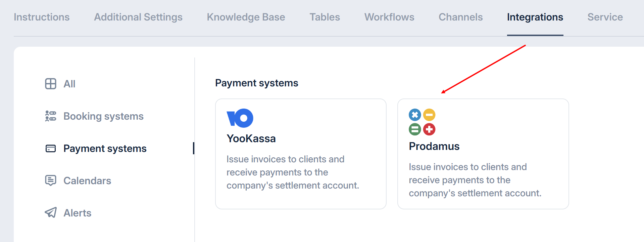Screen dimensions: 644x242
Task: Click the YooKassa card title
Action: pos(251,138)
